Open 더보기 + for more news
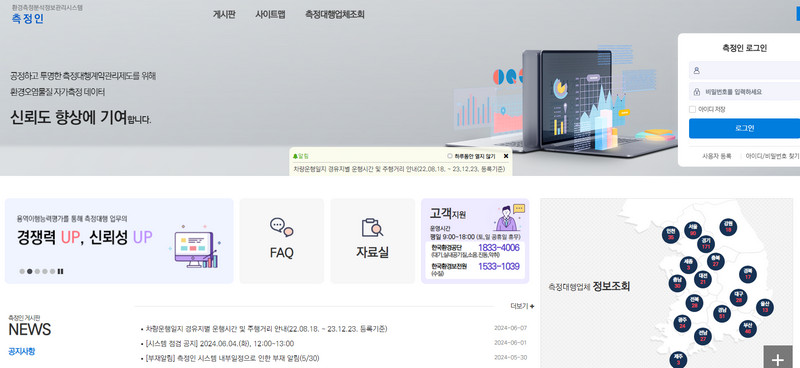The height and width of the screenshot is (368, 800). [522, 306]
